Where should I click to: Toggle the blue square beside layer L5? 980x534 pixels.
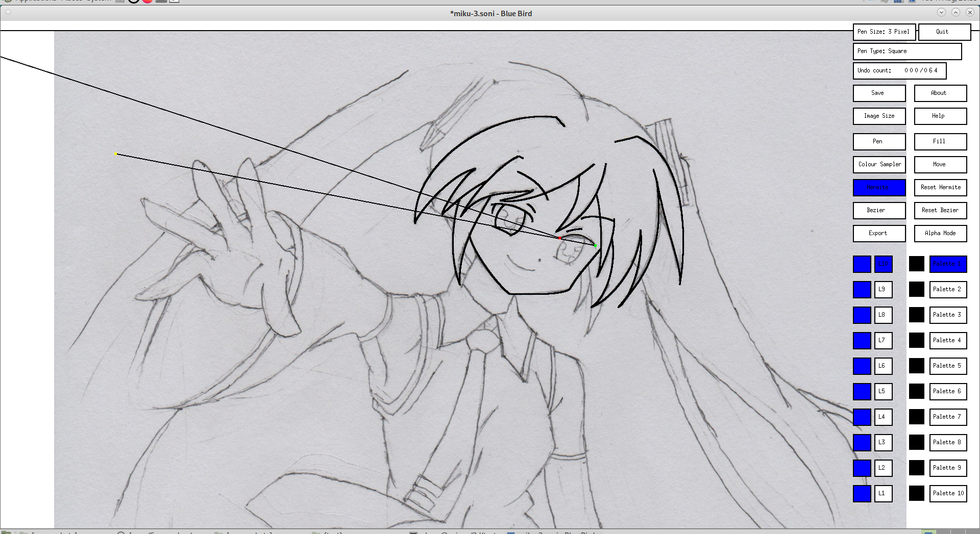862,392
